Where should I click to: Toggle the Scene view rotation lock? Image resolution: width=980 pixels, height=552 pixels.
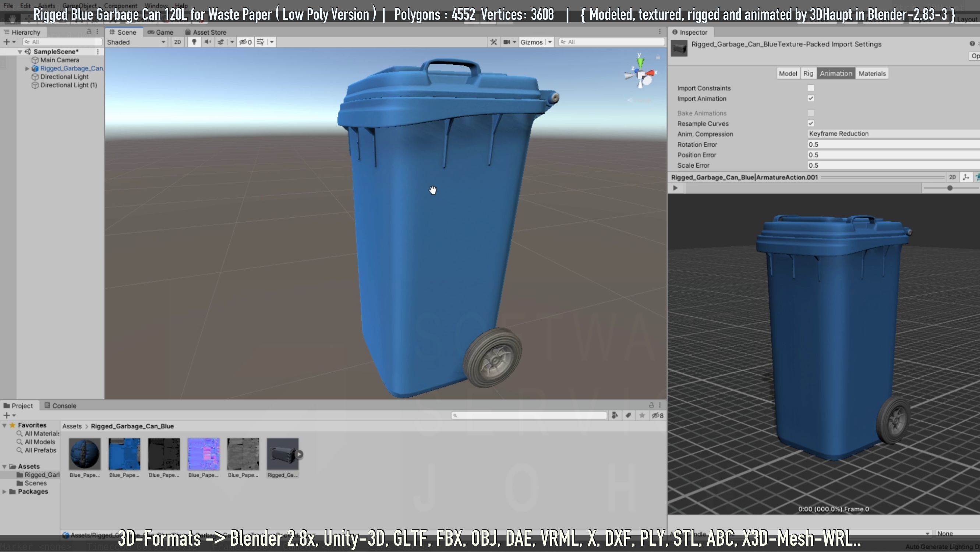coord(658,57)
